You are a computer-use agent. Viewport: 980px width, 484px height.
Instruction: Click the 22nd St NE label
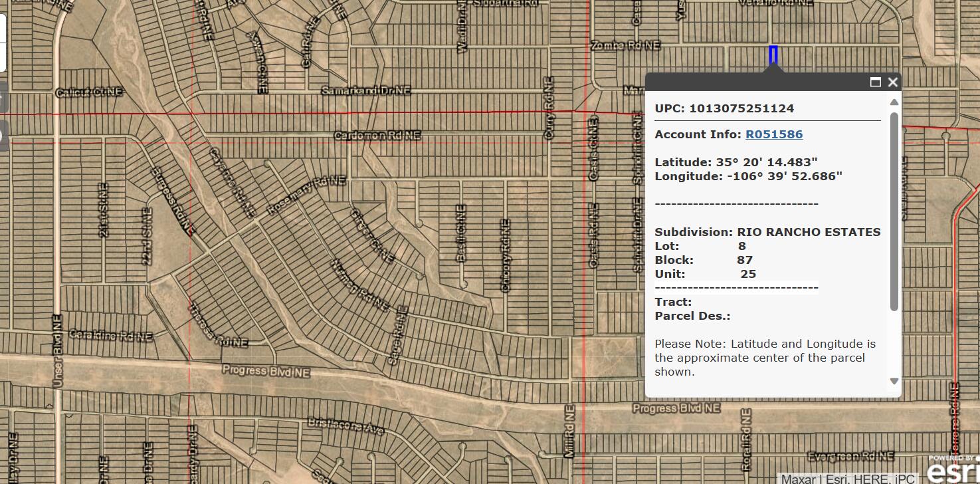pyautogui.click(x=147, y=237)
